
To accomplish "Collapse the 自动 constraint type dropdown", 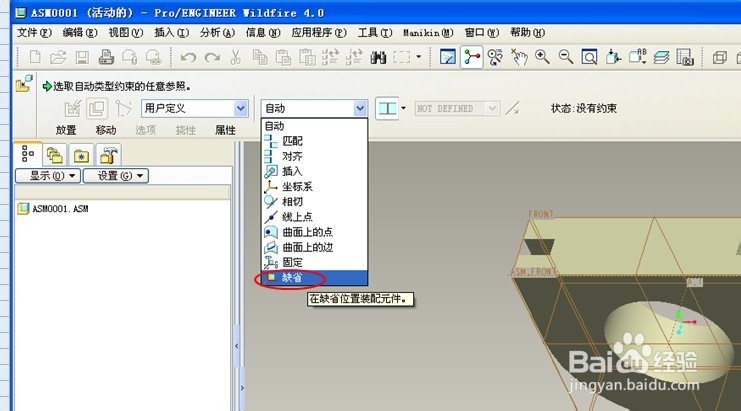I will coord(360,109).
